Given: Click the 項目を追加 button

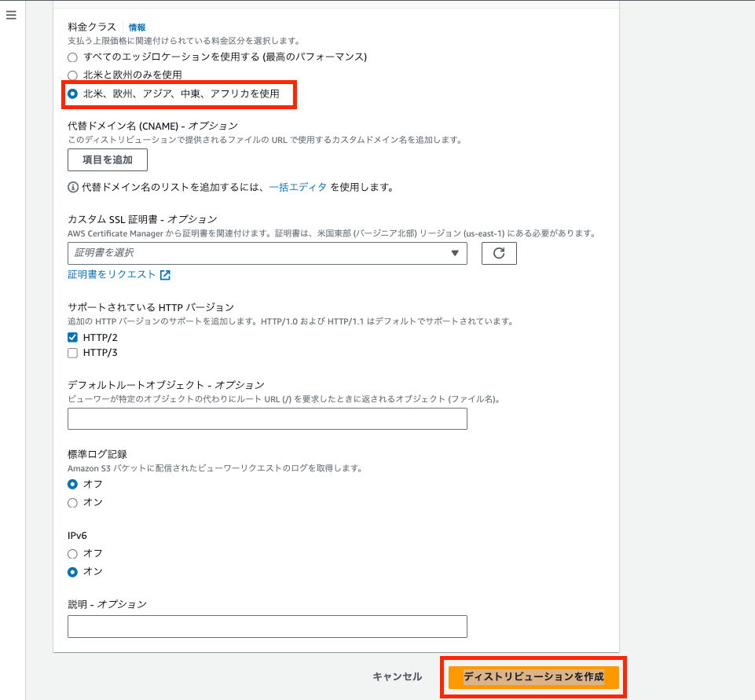Looking at the screenshot, I should coord(108,159).
